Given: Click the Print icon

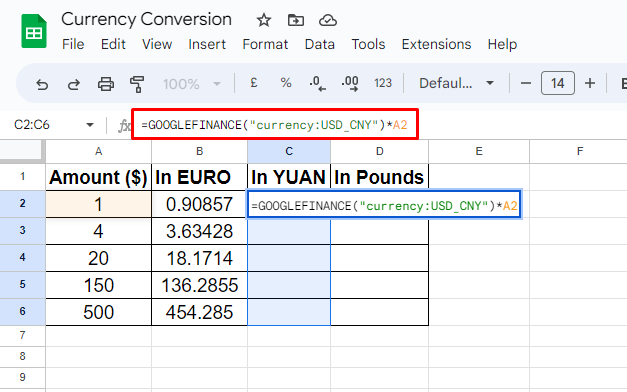Looking at the screenshot, I should point(106,84).
